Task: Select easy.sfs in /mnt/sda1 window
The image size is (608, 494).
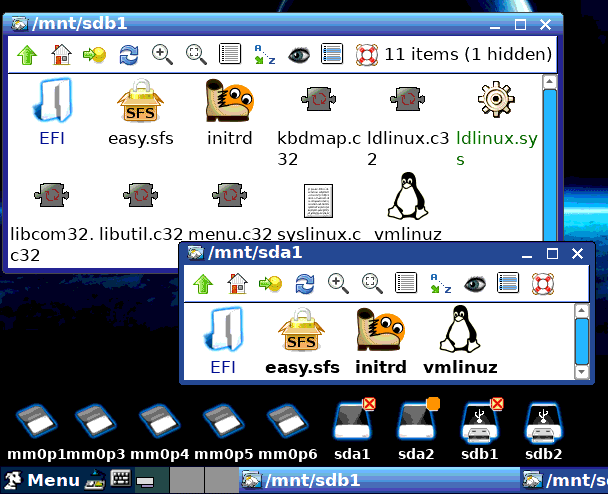Action: coord(302,341)
